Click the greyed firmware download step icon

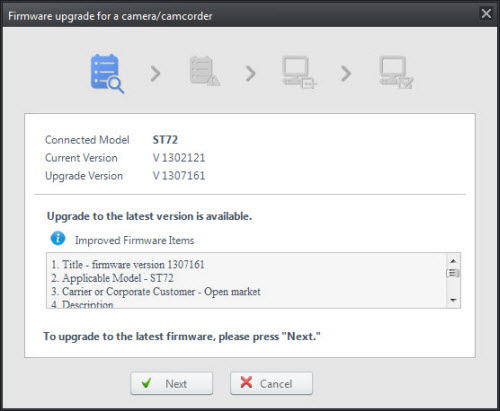(x=204, y=71)
